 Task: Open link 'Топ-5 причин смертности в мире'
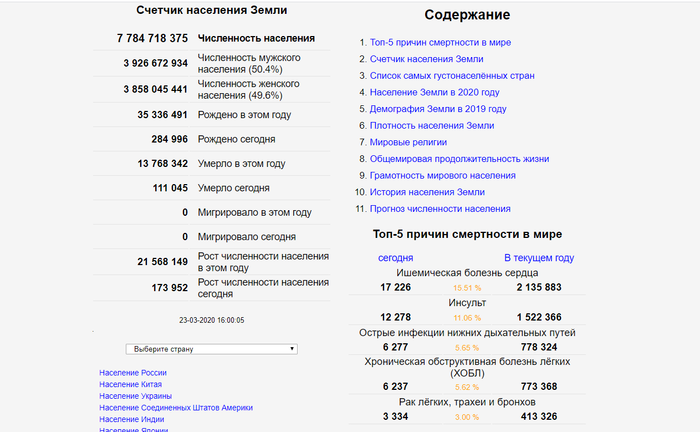pyautogui.click(x=440, y=42)
